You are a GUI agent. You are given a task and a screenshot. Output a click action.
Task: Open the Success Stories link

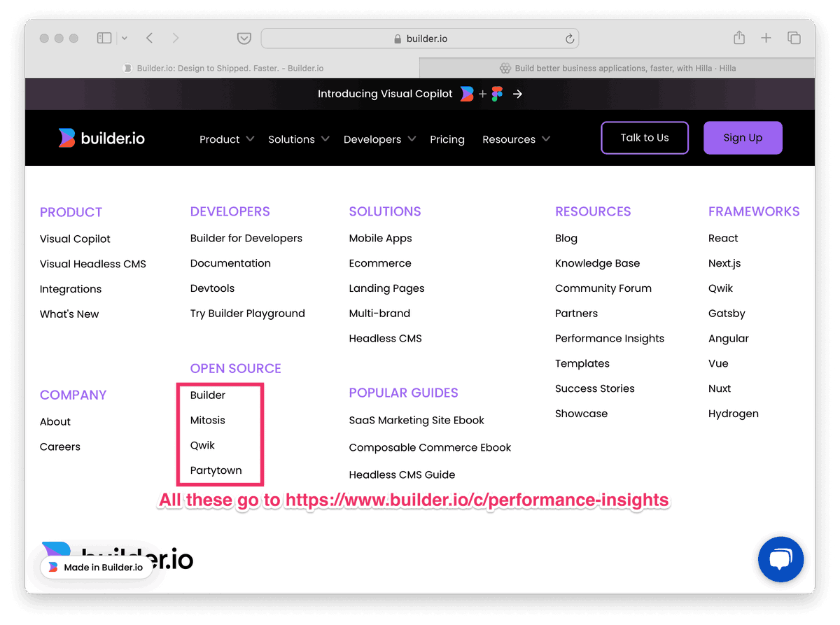595,388
